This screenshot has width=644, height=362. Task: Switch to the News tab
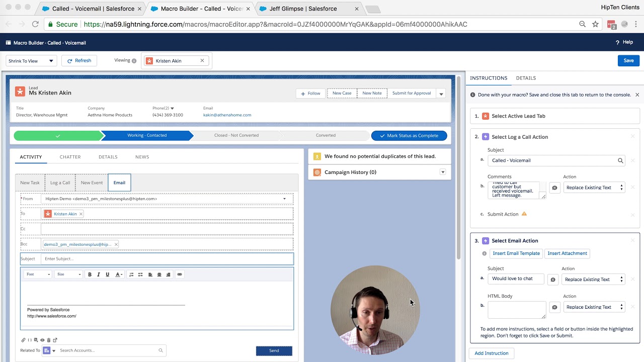(x=142, y=157)
